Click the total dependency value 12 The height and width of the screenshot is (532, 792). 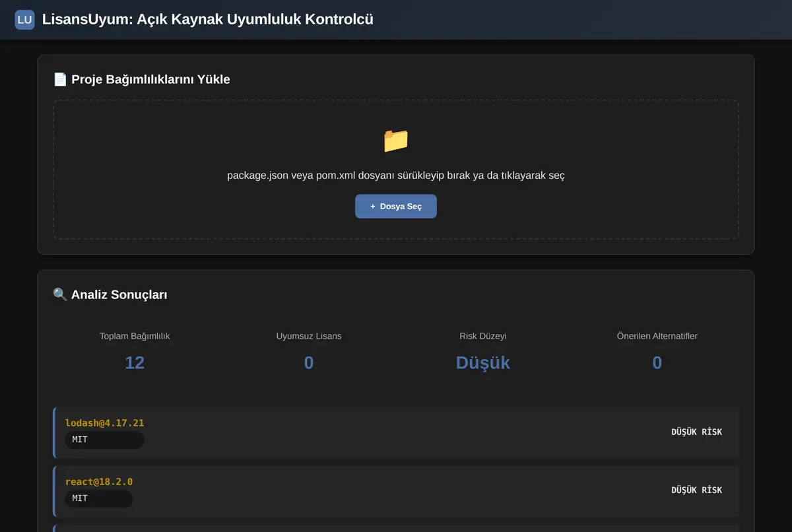(135, 362)
